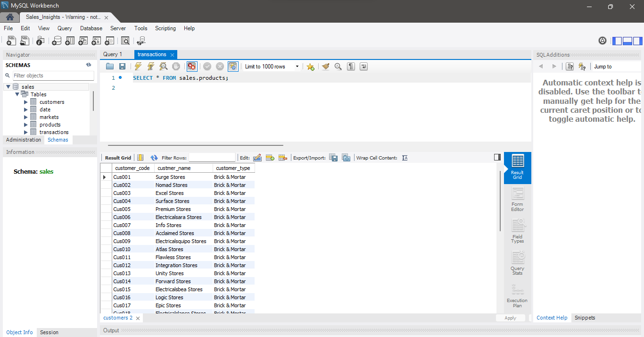The image size is (644, 337).
Task: Open the Query Stats view
Action: [517, 263]
